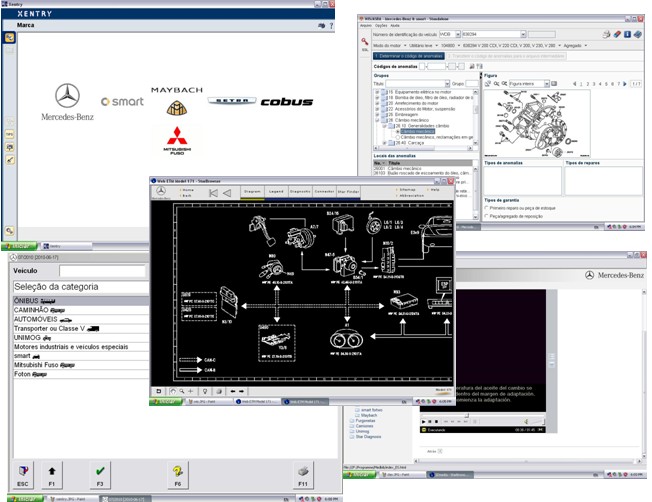This screenshot has width=652, height=502.
Task: Open the Arquivo menu in the anomaly codes window
Action: tap(366, 26)
